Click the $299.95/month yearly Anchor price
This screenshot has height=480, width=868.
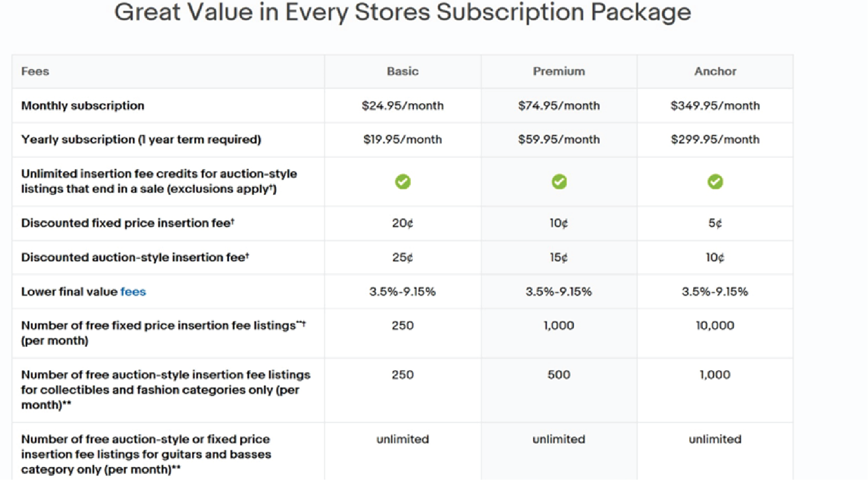click(715, 139)
